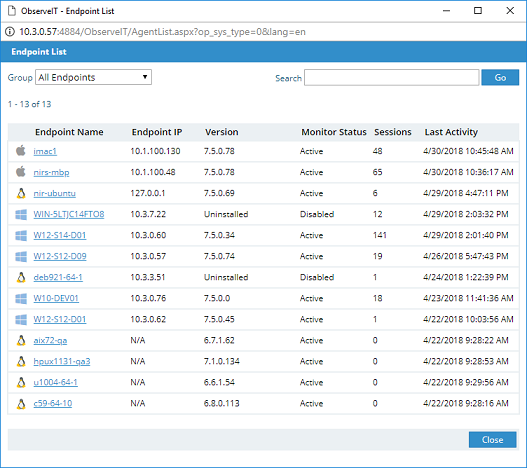Image resolution: width=527 pixels, height=468 pixels.
Task: Click the Linux penguin icon for nir-ubuntu
Action: 21,193
